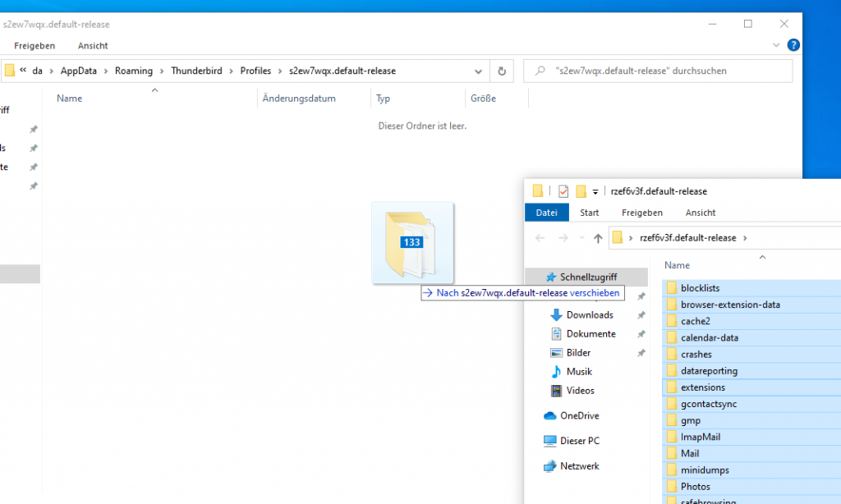This screenshot has width=841, height=504.
Task: Click AppData in the address breadcrumb
Action: pyautogui.click(x=78, y=71)
